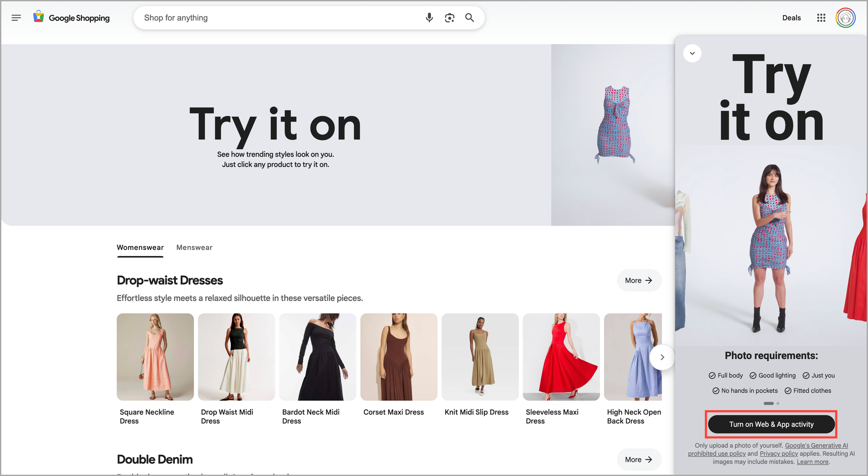
Task: Click the Google Shopping logo
Action: (x=72, y=18)
